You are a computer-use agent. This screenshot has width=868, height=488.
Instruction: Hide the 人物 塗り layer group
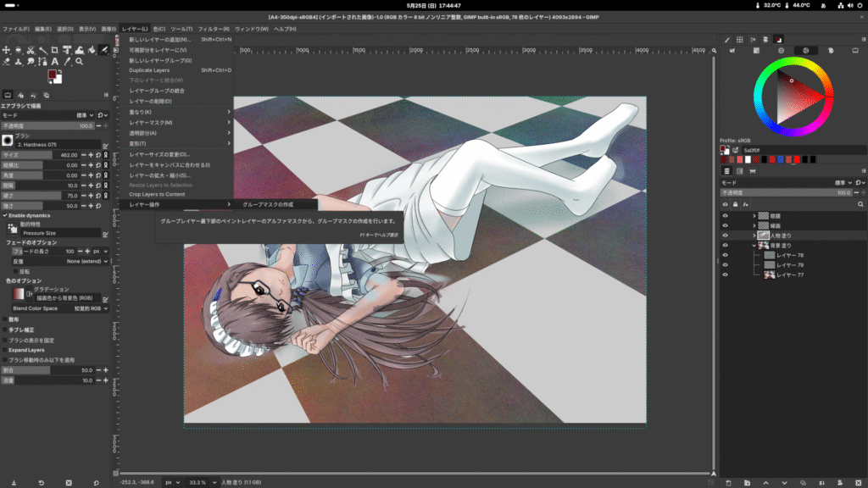pos(726,236)
